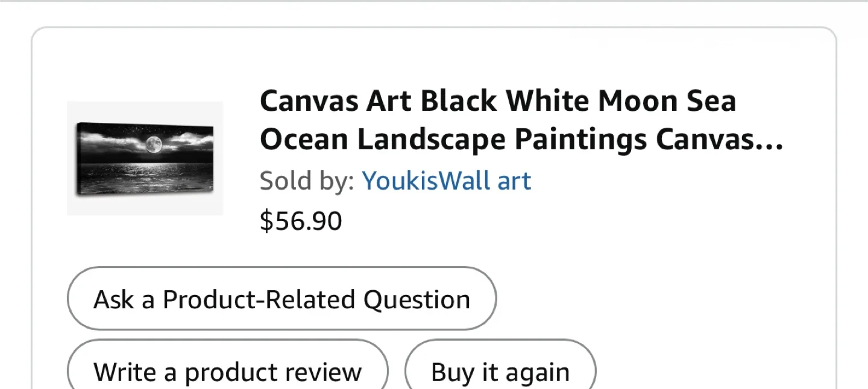Ask a Product-Related Question
Image resolution: width=868 pixels, height=389 pixels.
point(281,299)
